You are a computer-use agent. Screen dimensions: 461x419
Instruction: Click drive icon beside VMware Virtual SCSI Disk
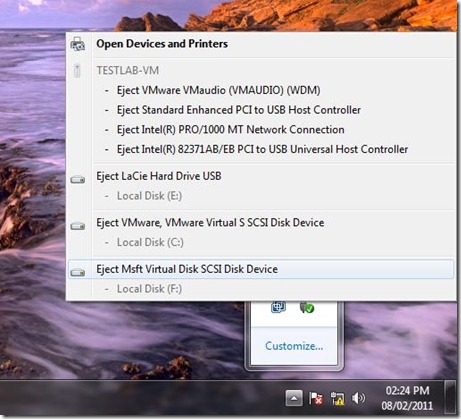pos(78,226)
